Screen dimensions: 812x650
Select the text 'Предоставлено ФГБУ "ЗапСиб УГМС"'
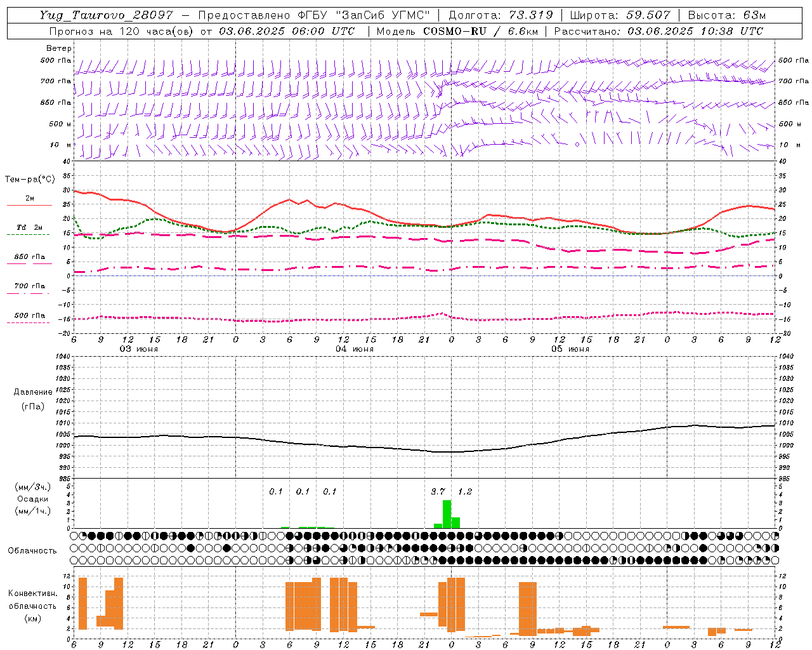[x=314, y=15]
